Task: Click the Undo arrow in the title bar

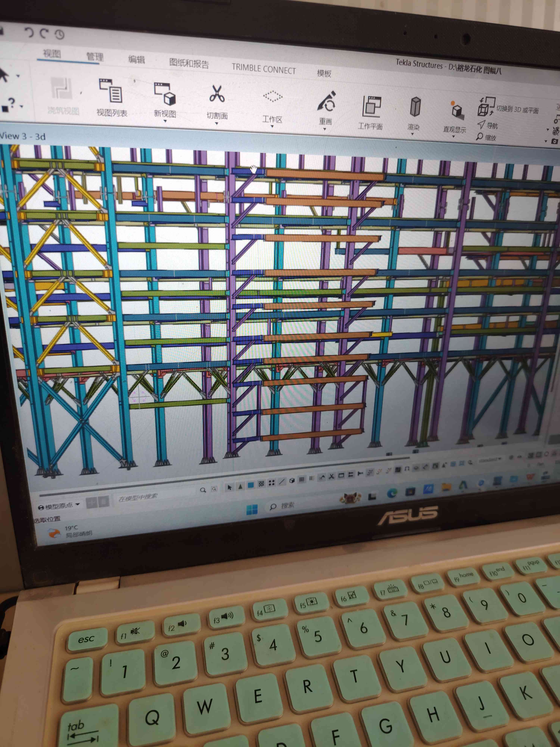Action: 29,32
